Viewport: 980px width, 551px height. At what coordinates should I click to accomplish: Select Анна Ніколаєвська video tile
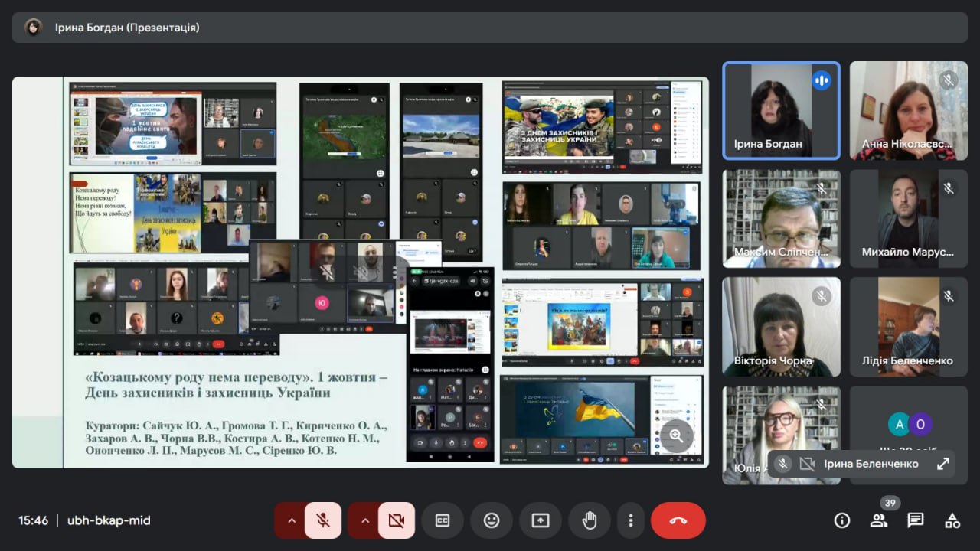pos(909,111)
